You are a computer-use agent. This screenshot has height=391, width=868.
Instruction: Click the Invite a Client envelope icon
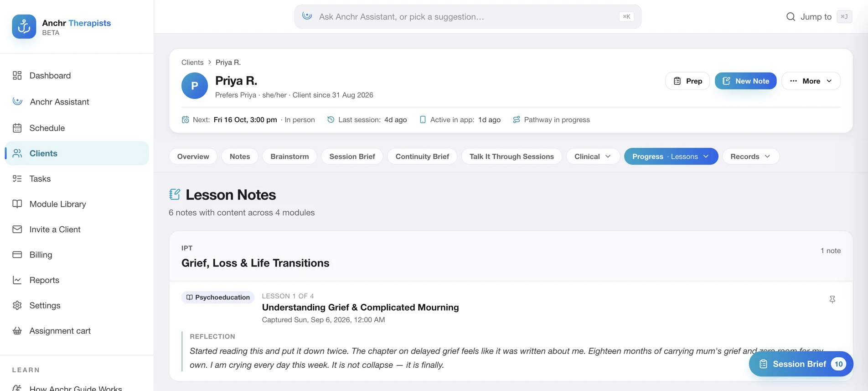(x=17, y=229)
